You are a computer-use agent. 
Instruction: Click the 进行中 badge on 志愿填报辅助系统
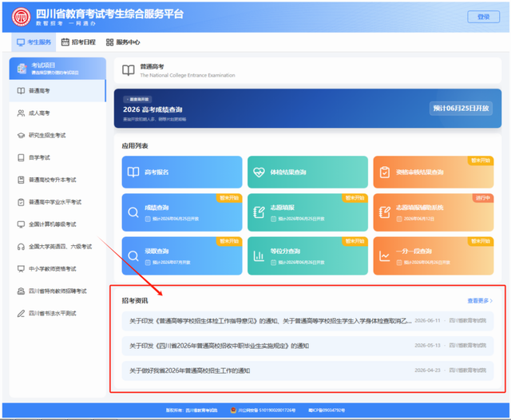[x=483, y=198]
